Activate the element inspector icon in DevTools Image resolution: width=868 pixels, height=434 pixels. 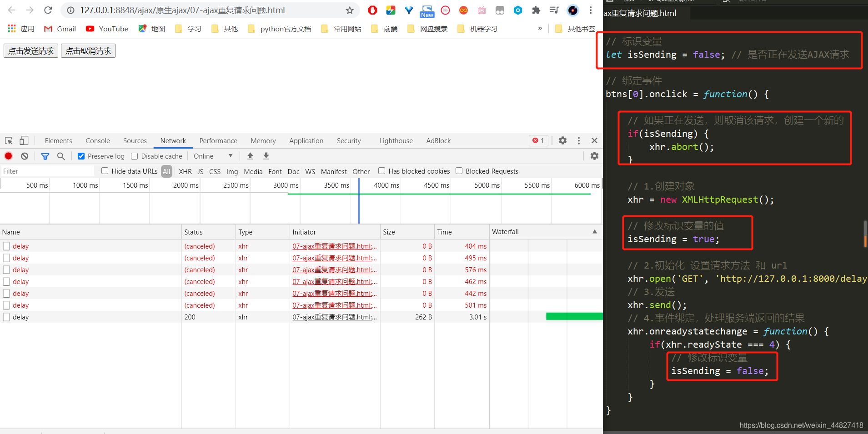[9, 140]
